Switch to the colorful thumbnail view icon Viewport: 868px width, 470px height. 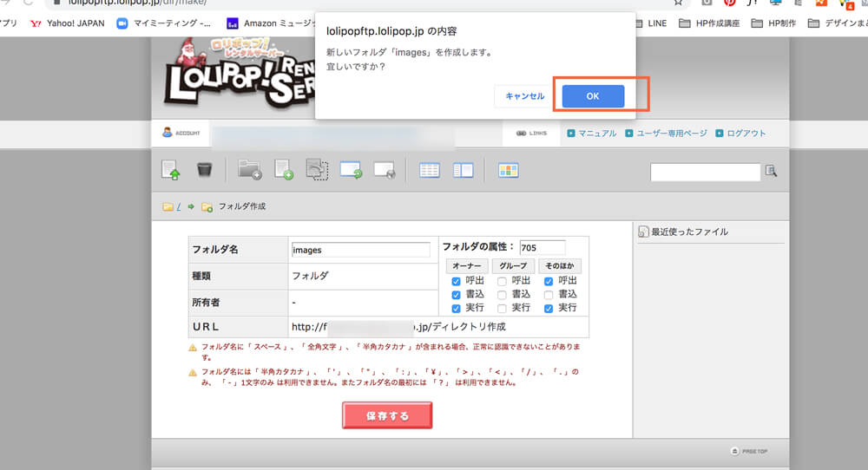coord(508,170)
